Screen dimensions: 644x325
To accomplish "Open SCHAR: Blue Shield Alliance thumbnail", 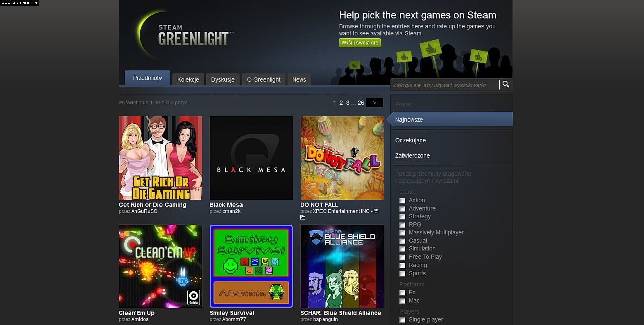I will click(x=342, y=266).
